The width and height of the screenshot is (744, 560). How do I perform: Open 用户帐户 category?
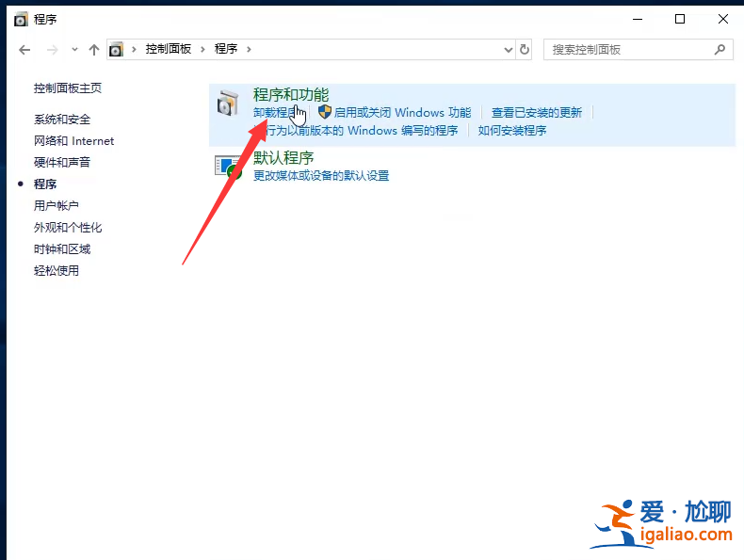pyautogui.click(x=56, y=206)
